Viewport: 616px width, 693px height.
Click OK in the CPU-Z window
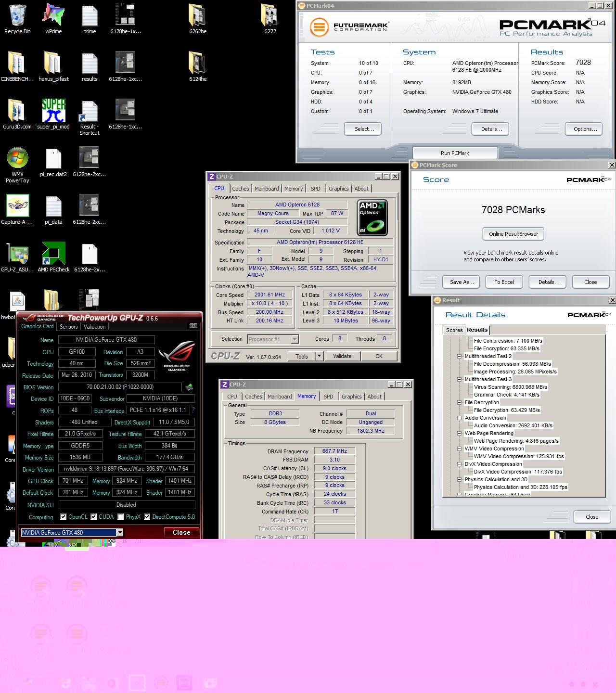point(379,356)
